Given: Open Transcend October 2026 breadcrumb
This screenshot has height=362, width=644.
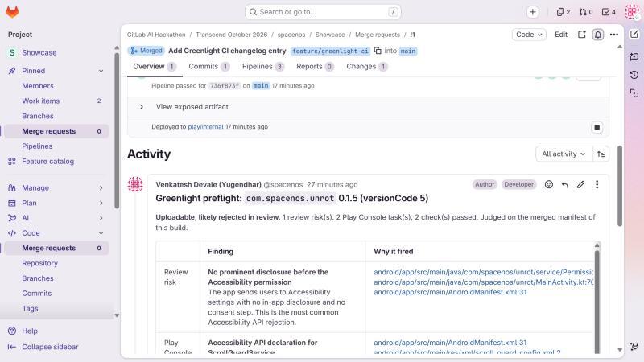Looking at the screenshot, I should point(231,35).
